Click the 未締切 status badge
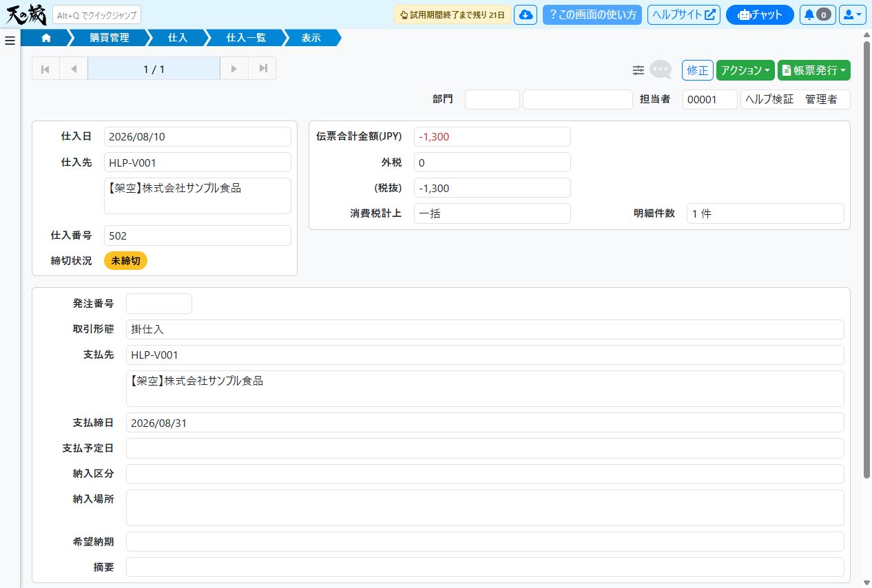The image size is (872, 588). click(x=126, y=261)
